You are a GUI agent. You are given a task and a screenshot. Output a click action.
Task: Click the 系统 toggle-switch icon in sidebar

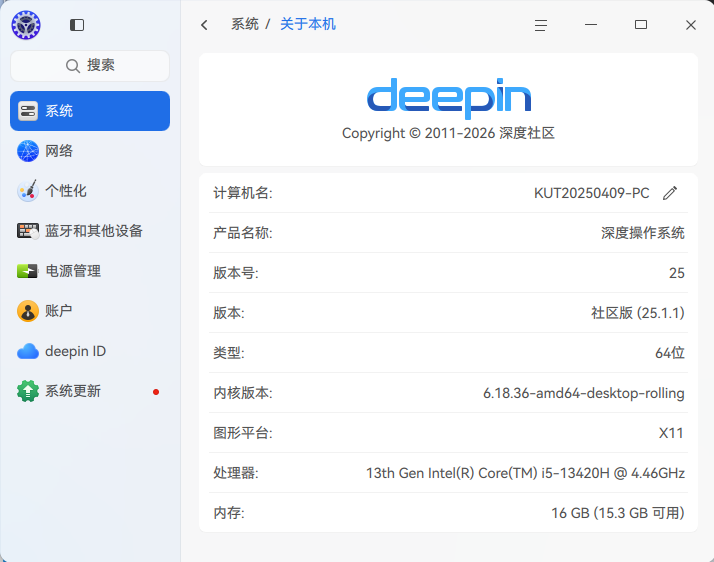(28, 111)
